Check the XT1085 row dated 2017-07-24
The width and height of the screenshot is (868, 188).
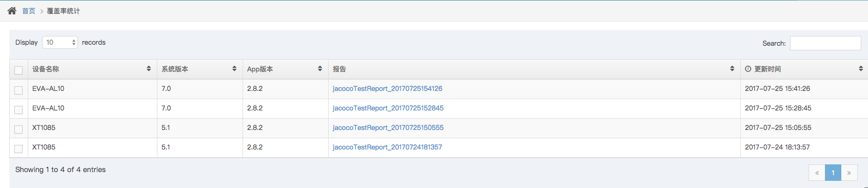click(18, 149)
